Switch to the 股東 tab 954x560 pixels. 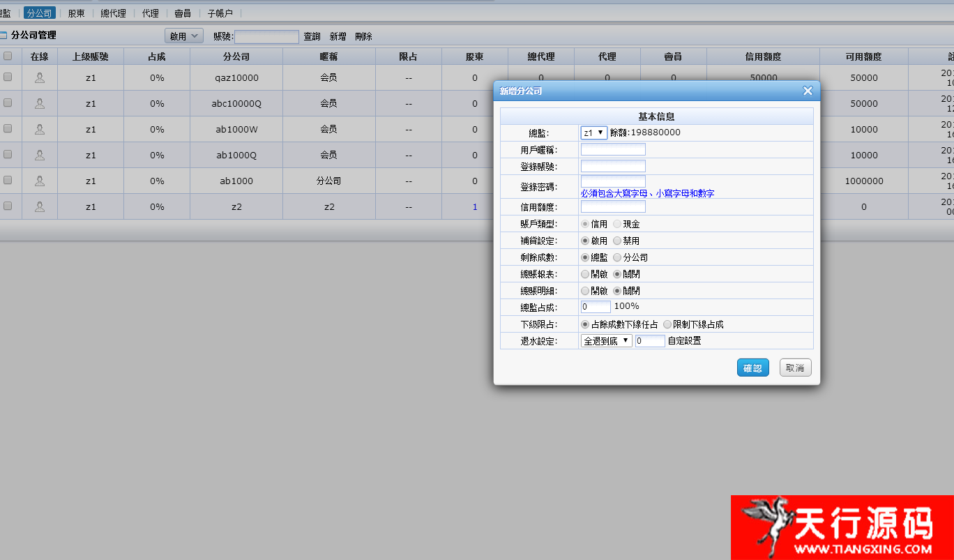tap(76, 13)
